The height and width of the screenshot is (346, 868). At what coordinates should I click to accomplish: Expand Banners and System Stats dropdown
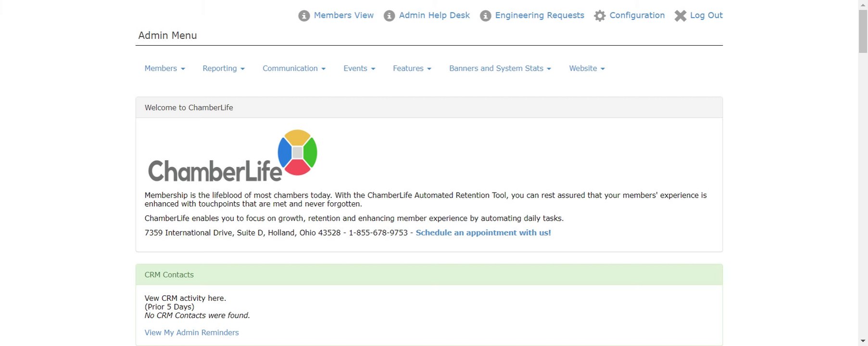click(x=500, y=68)
